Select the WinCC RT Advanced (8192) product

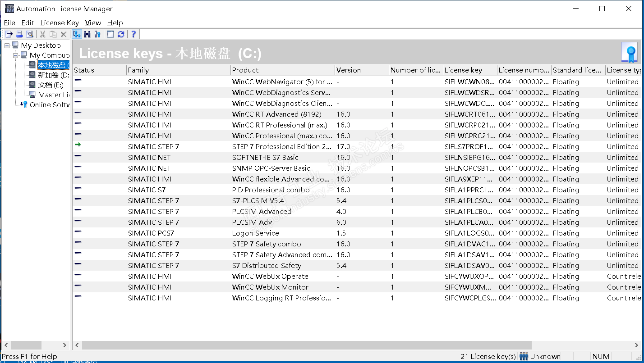click(276, 114)
